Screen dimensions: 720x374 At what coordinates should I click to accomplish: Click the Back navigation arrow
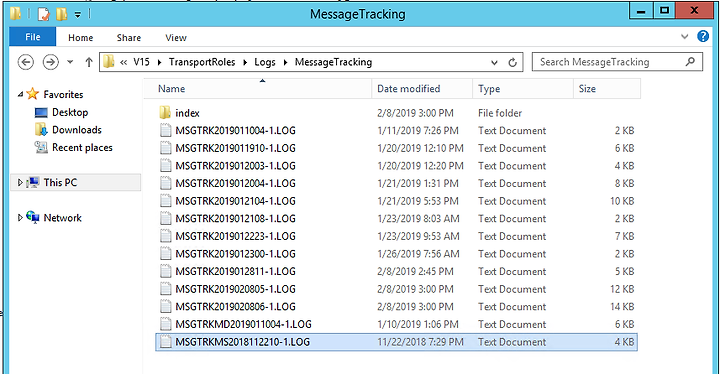[x=26, y=62]
